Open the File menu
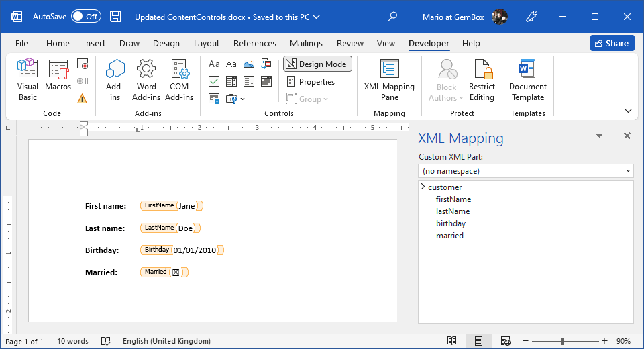 pyautogui.click(x=21, y=43)
